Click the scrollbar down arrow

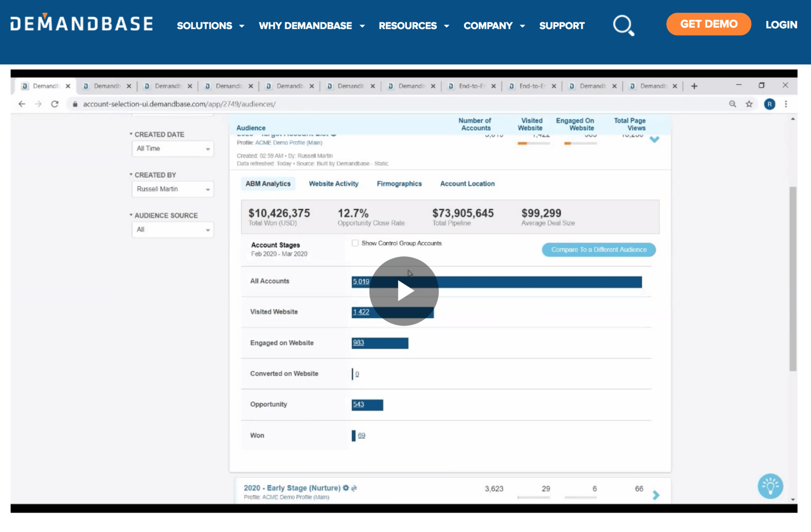pos(793,500)
